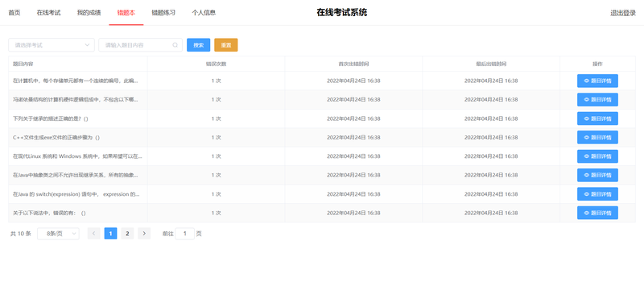Click the 在线考试系统 title
The width and height of the screenshot is (644, 299).
pyautogui.click(x=341, y=13)
